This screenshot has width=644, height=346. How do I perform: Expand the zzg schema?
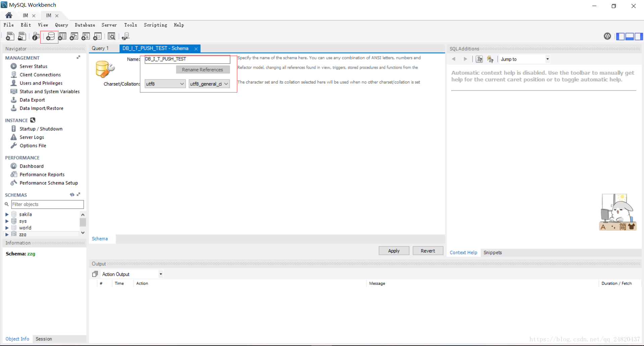point(7,234)
